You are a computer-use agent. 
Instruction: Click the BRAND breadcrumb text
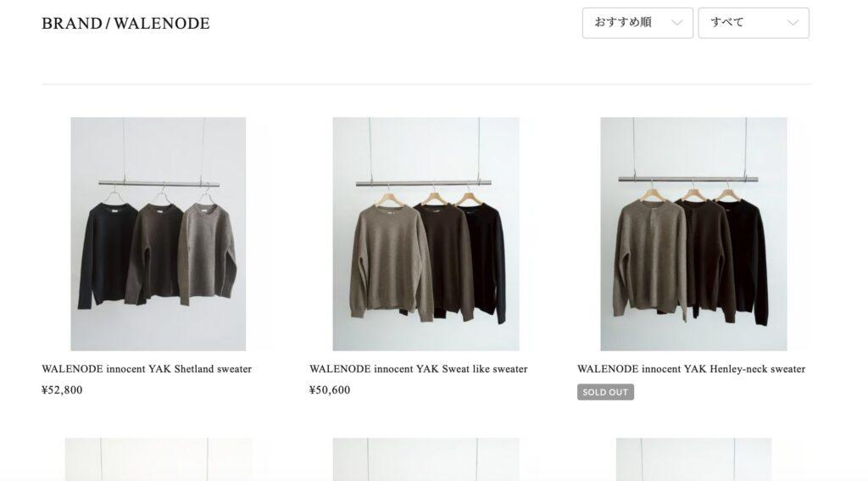(72, 23)
